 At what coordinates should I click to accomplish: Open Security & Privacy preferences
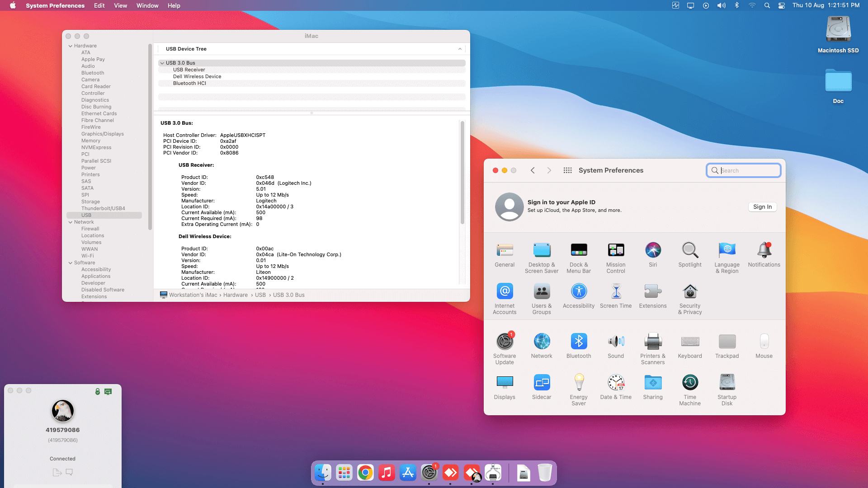(x=690, y=299)
